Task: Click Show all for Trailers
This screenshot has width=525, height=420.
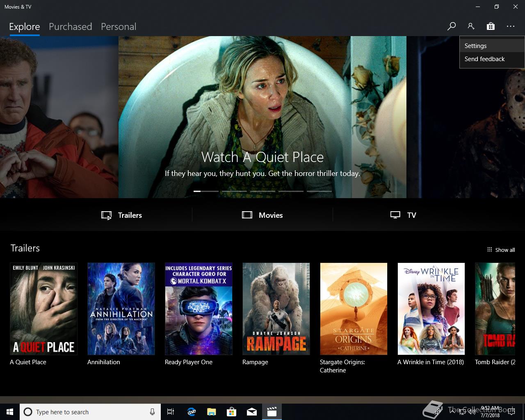Action: [x=501, y=250]
